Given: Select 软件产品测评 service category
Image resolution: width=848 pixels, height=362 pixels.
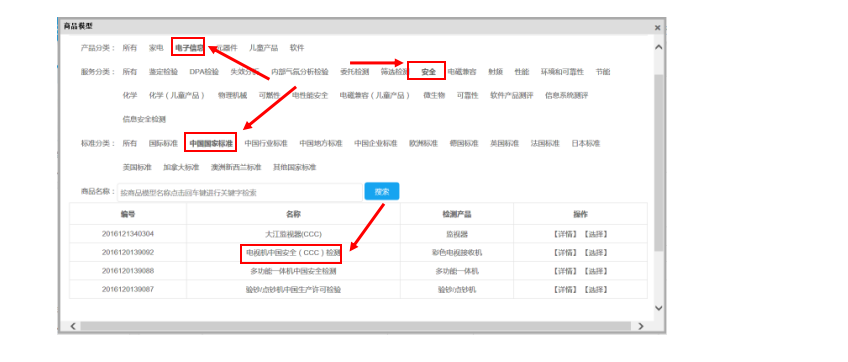Looking at the screenshot, I should [x=512, y=95].
